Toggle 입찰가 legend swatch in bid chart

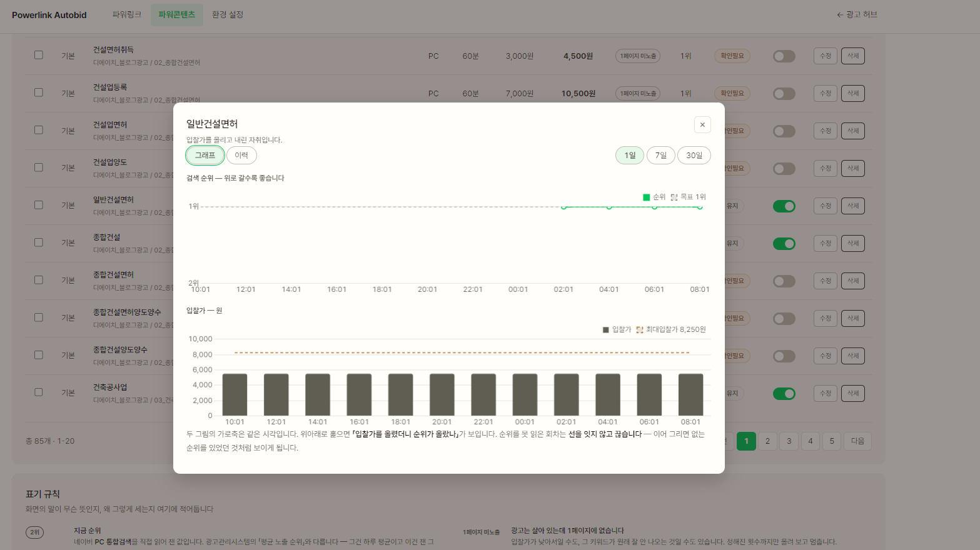[x=605, y=329]
